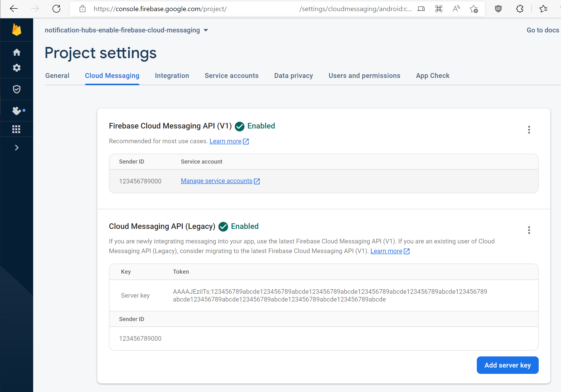Select the Cloud Messaging tab
Viewport: 561px width, 392px height.
(112, 75)
